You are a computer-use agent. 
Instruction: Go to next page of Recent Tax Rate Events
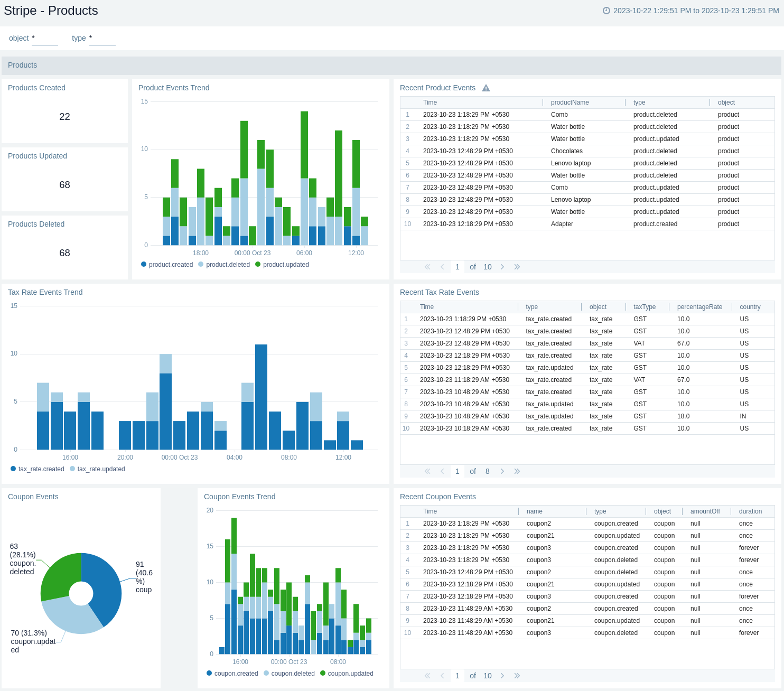tap(502, 471)
